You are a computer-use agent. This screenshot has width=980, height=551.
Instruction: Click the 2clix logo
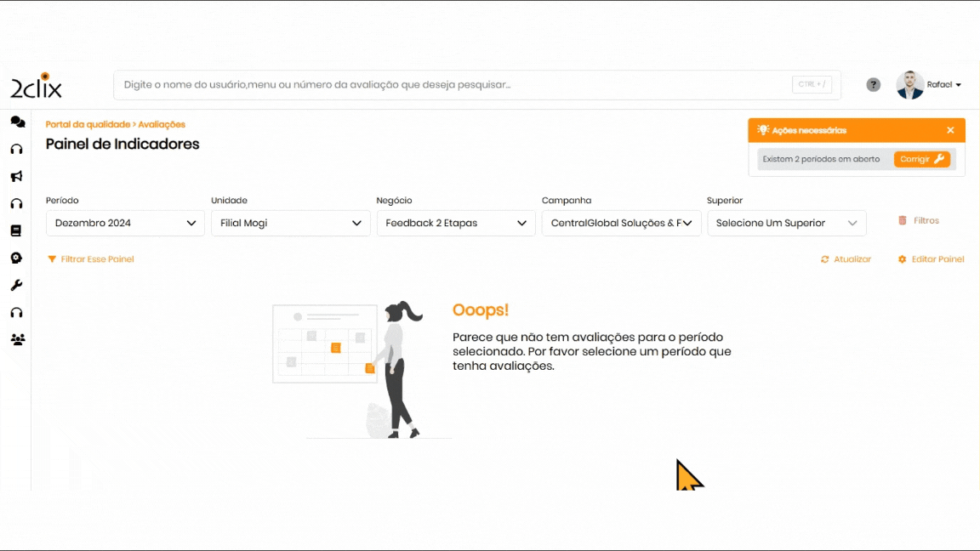36,86
